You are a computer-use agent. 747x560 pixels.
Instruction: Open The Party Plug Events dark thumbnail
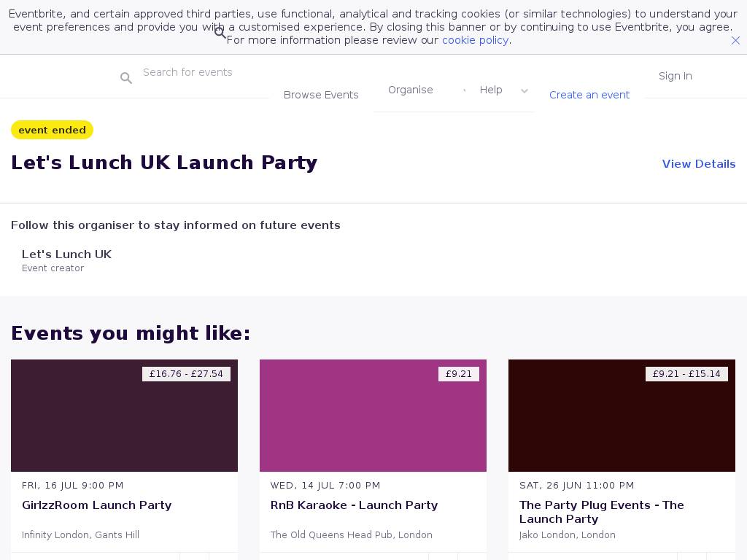coord(622,416)
